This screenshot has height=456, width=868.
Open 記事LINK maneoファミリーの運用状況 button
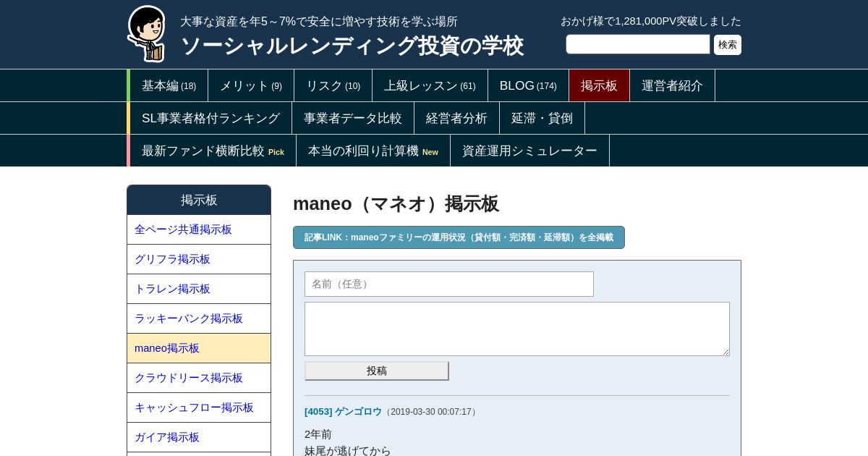pyautogui.click(x=459, y=237)
